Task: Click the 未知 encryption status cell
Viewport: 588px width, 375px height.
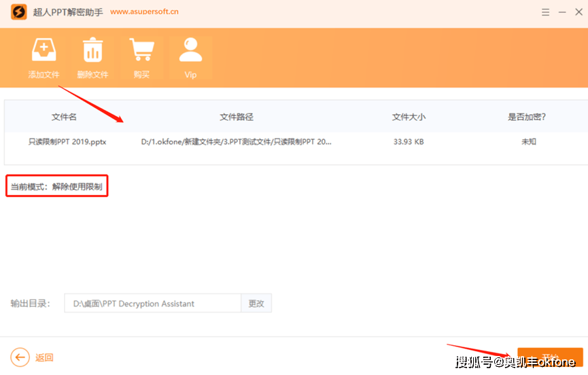Action: coord(528,142)
